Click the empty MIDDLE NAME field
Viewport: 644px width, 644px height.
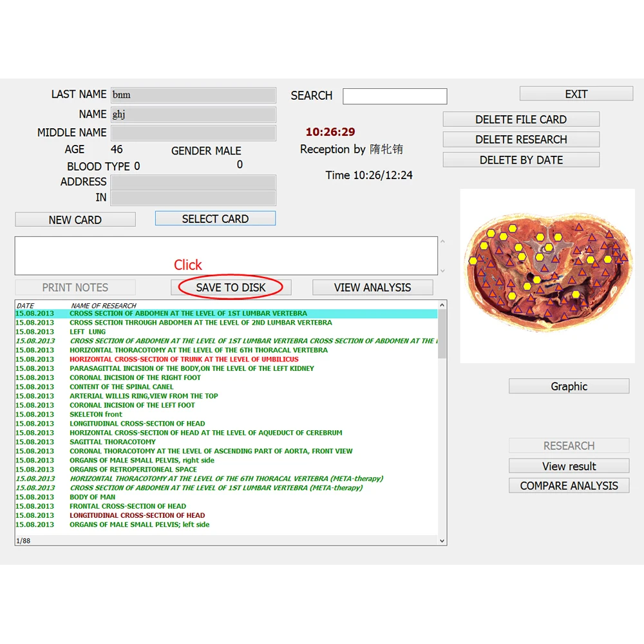point(193,133)
